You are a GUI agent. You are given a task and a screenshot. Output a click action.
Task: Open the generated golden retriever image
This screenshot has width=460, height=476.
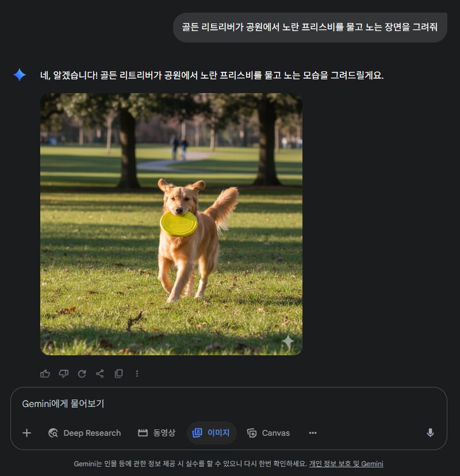click(x=171, y=224)
